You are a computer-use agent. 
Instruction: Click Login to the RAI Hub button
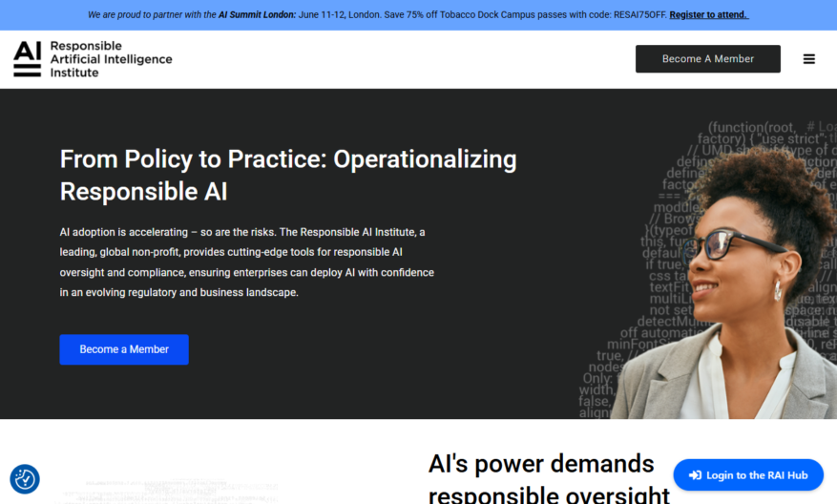(748, 474)
